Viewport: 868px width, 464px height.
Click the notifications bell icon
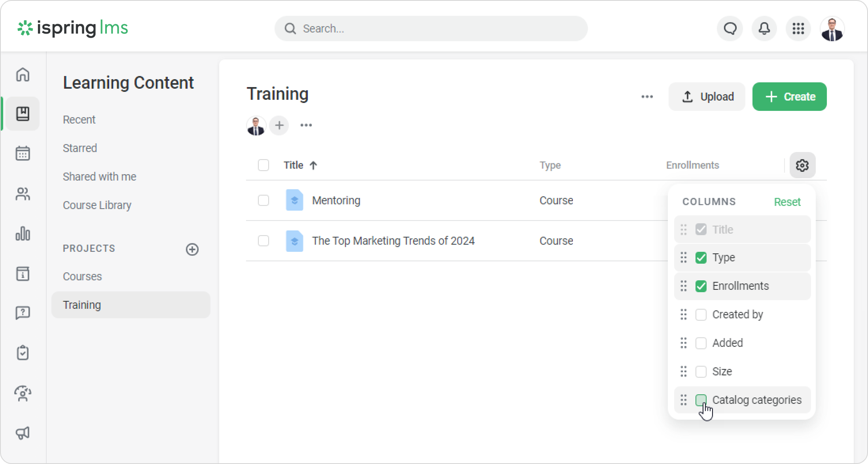[x=764, y=29]
